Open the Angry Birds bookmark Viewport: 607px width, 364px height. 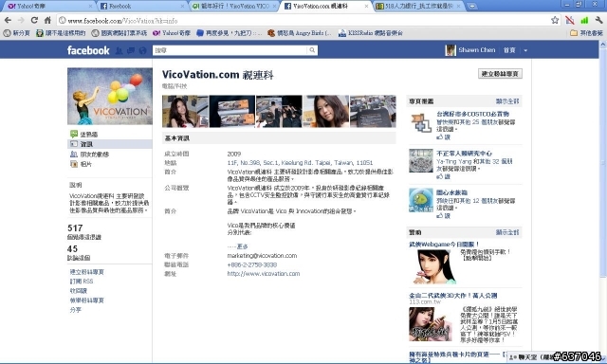click(x=300, y=33)
